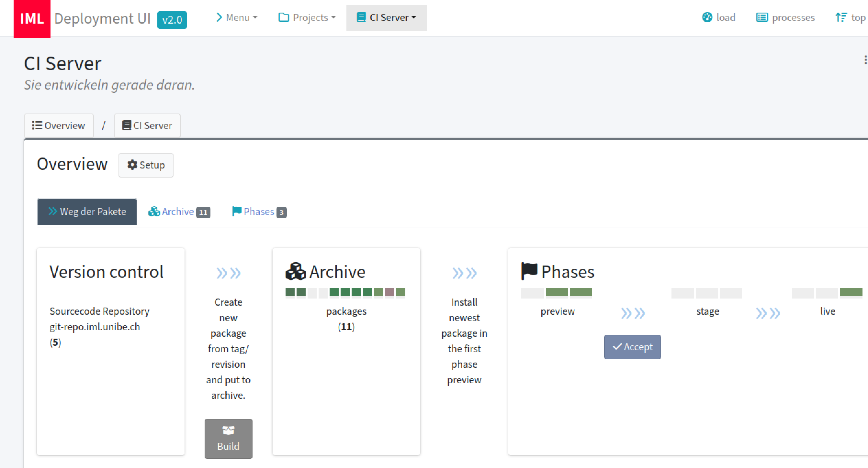This screenshot has width=868, height=468.
Task: Expand the CI Server dropdown
Action: point(386,17)
